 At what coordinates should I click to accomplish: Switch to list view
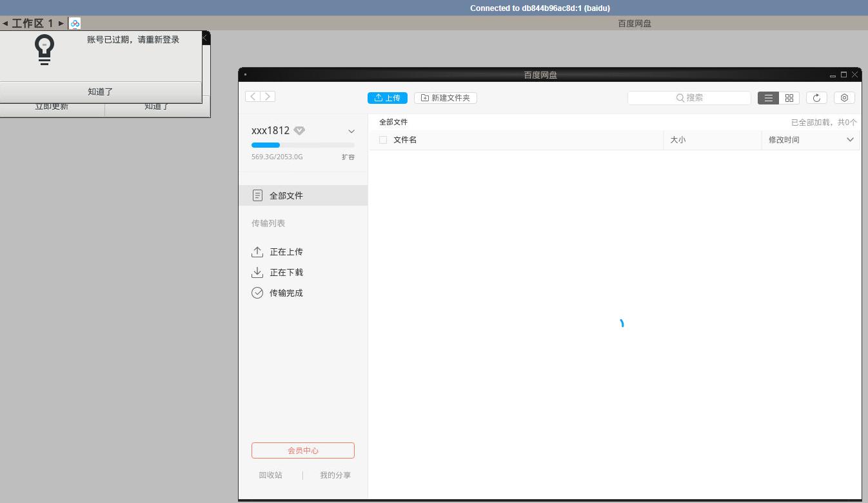click(x=768, y=97)
